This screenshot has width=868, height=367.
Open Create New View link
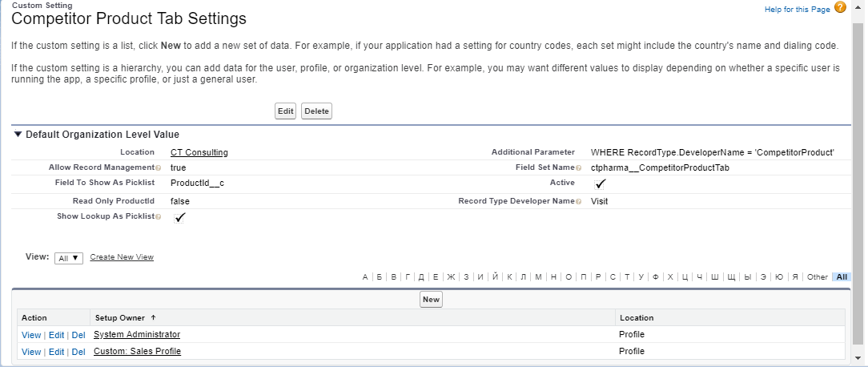click(x=122, y=257)
